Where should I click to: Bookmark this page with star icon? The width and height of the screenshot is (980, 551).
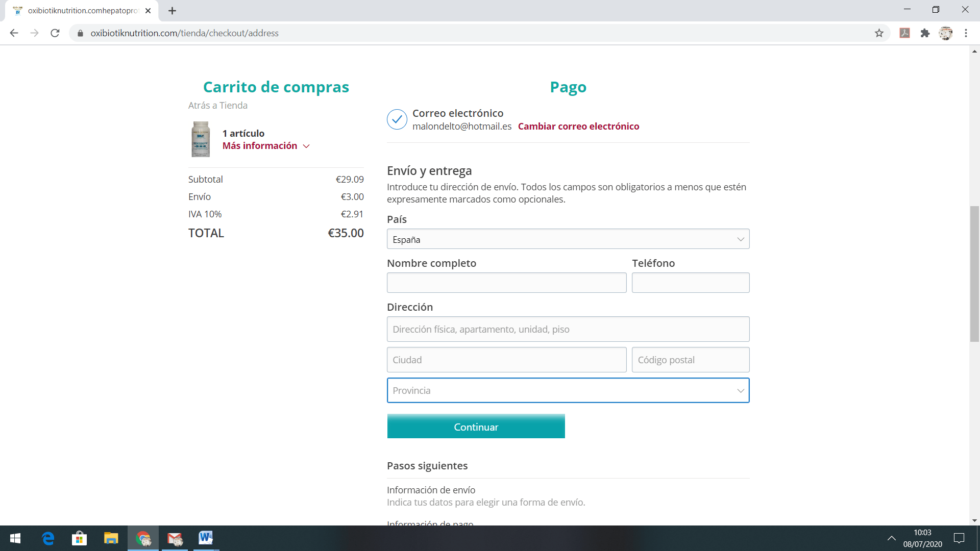(879, 33)
